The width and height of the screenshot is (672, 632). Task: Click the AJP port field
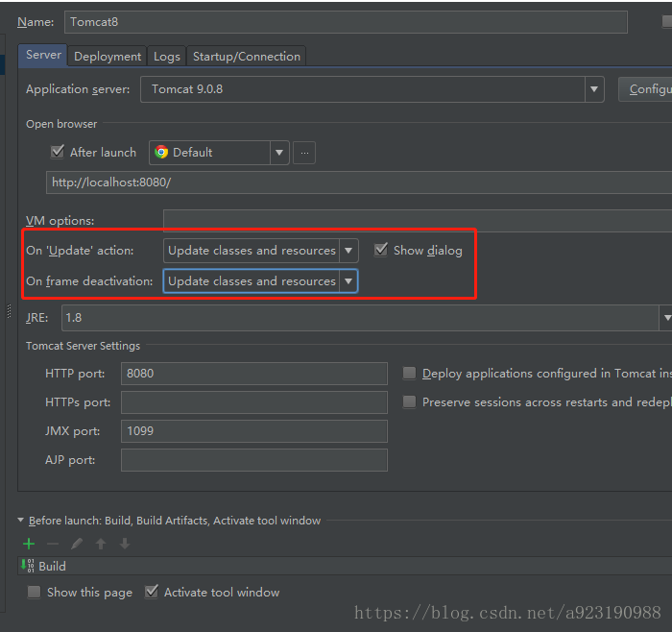[x=254, y=460]
